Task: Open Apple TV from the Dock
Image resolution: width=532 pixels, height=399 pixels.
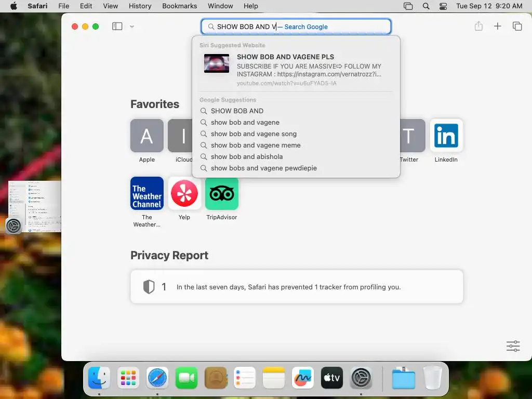Action: pyautogui.click(x=332, y=378)
